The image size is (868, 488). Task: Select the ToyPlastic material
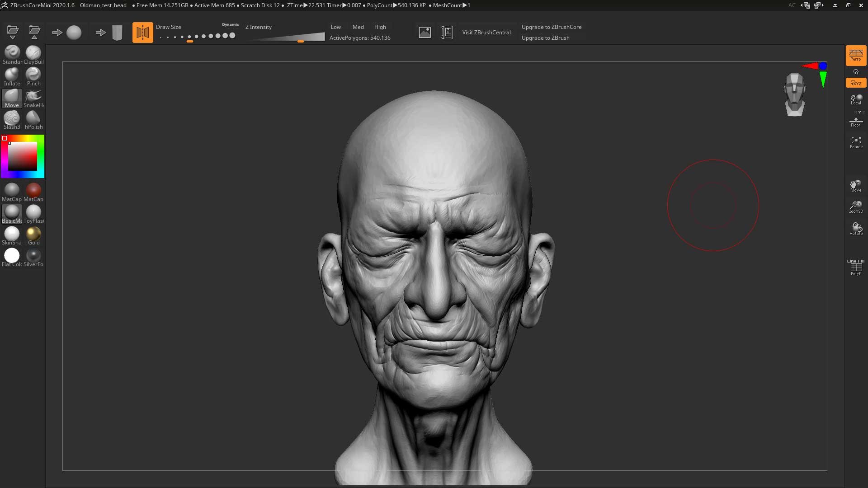33,214
